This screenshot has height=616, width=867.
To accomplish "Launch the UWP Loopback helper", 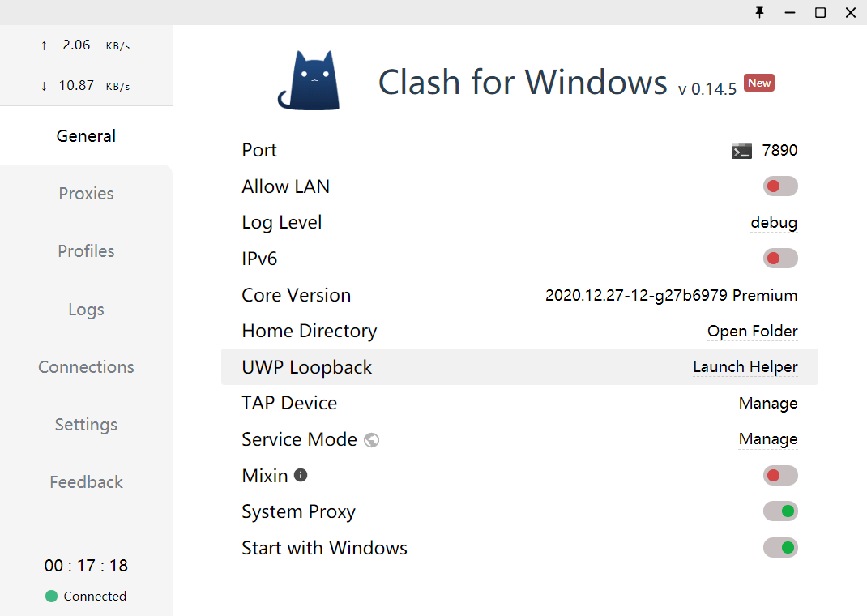I will tap(745, 367).
